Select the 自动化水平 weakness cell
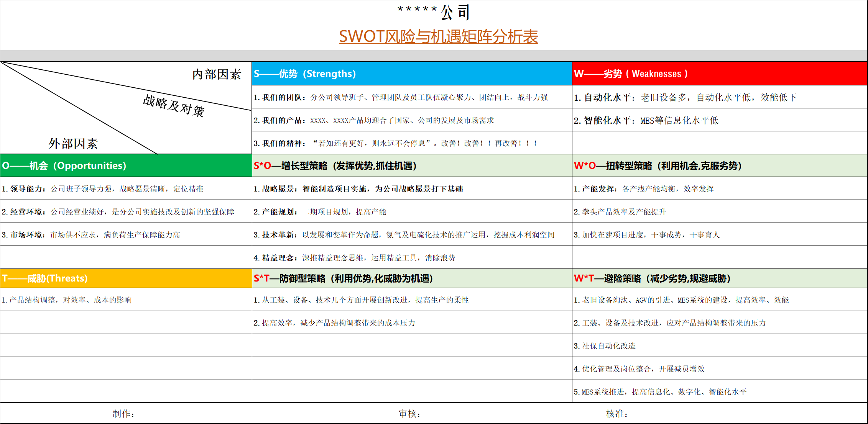Image resolution: width=868 pixels, height=424 pixels. click(685, 97)
